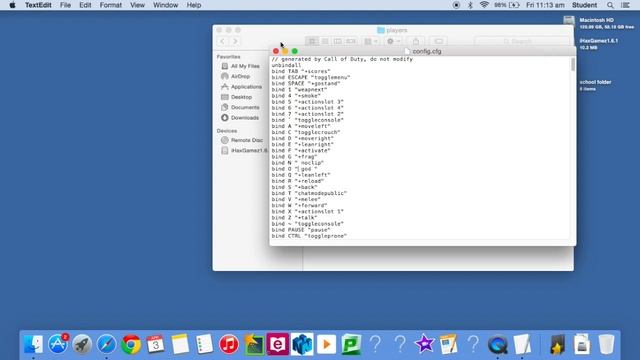Open the Finder arrange-by dropdown
Screen dimensions: 640x360
tap(371, 41)
